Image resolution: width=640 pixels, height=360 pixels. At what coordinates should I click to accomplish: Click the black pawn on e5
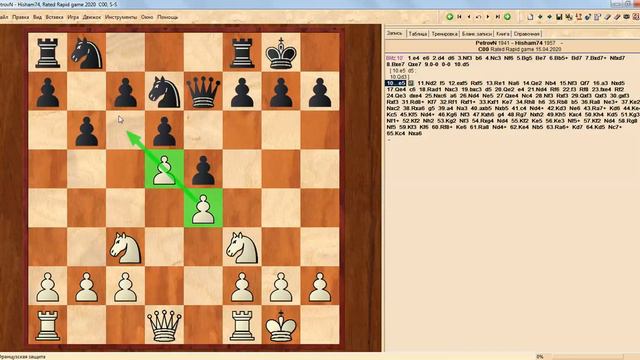[x=203, y=169]
